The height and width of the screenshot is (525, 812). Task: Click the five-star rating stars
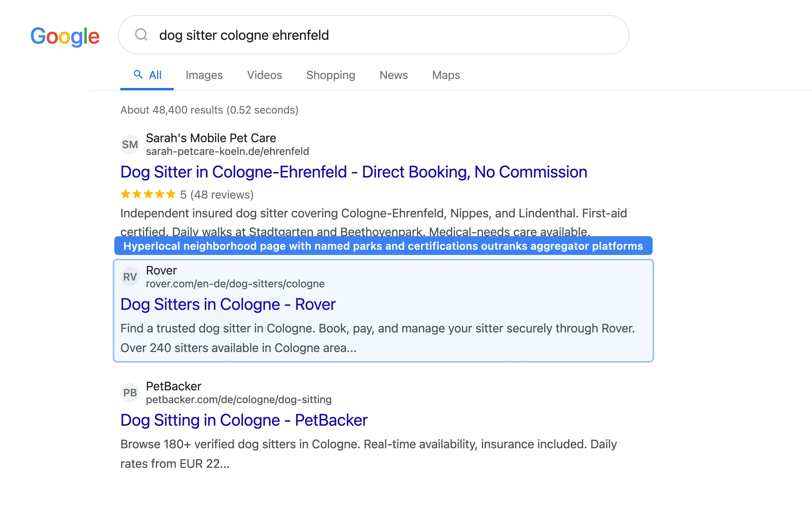(148, 194)
